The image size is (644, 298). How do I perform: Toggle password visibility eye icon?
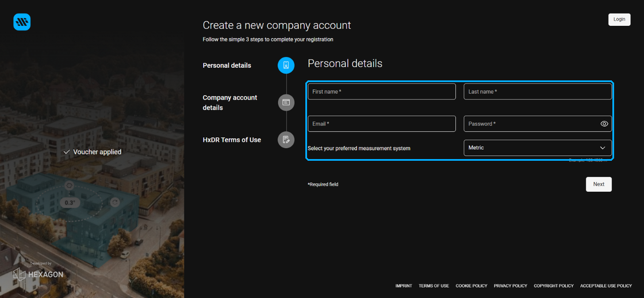tap(604, 124)
